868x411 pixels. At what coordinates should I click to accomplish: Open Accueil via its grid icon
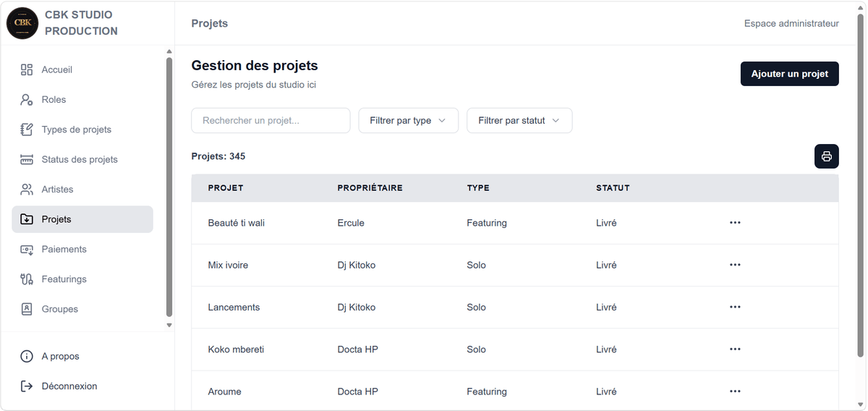point(27,69)
